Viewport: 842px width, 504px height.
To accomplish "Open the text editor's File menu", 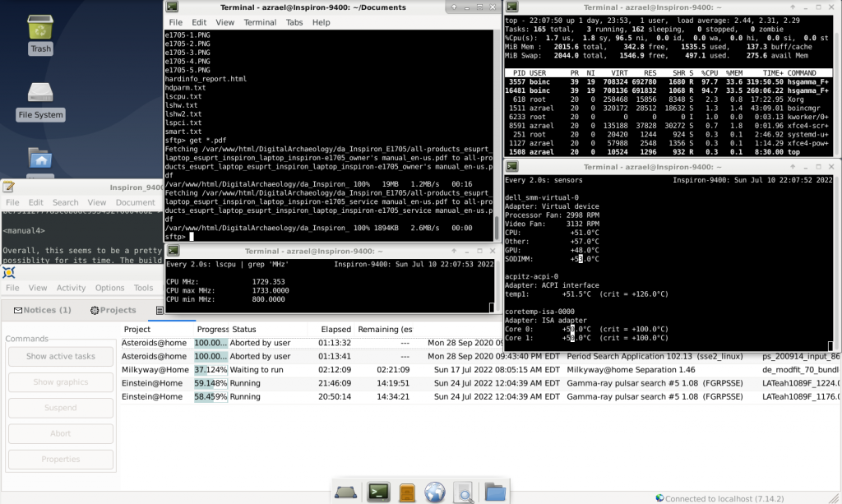I will 12,202.
